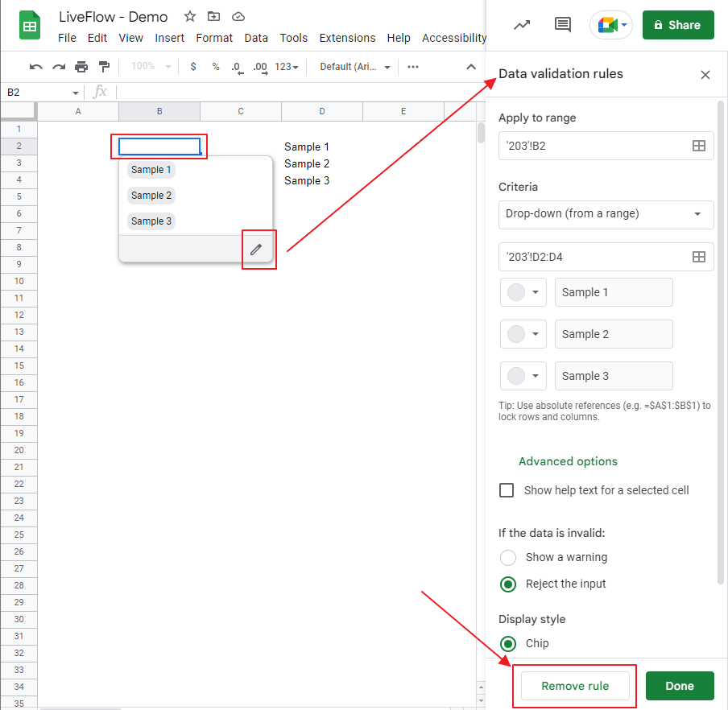The width and height of the screenshot is (728, 710).
Task: Increase decimal places
Action: pyautogui.click(x=260, y=68)
